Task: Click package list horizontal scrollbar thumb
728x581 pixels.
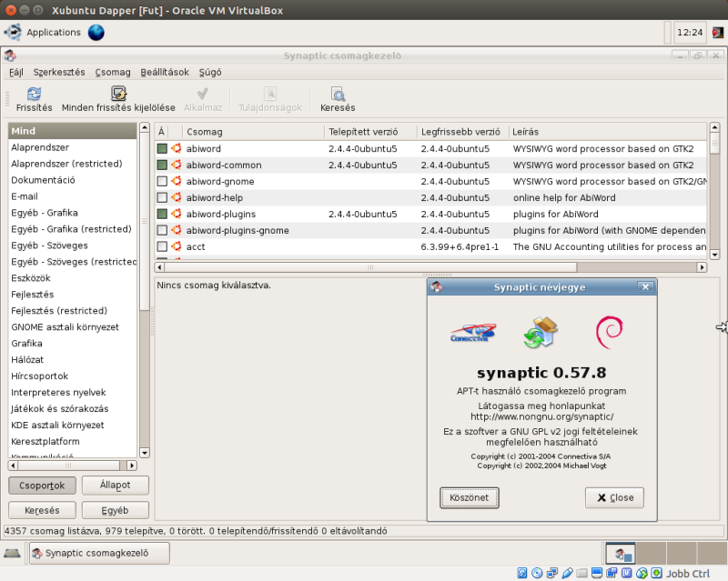Action: tap(370, 266)
